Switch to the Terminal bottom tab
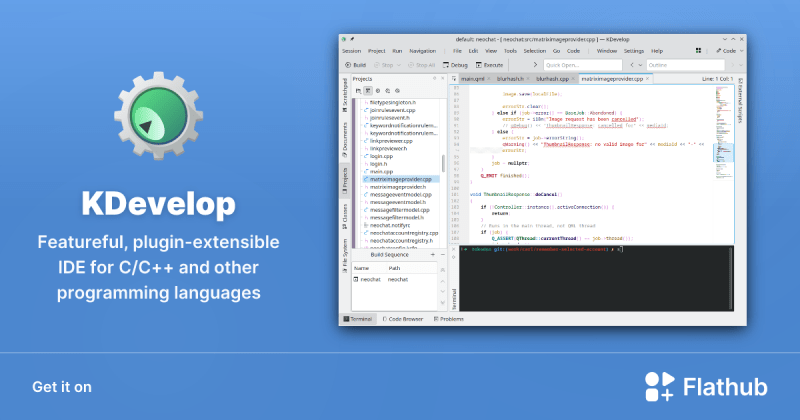The image size is (800, 420). [x=358, y=319]
